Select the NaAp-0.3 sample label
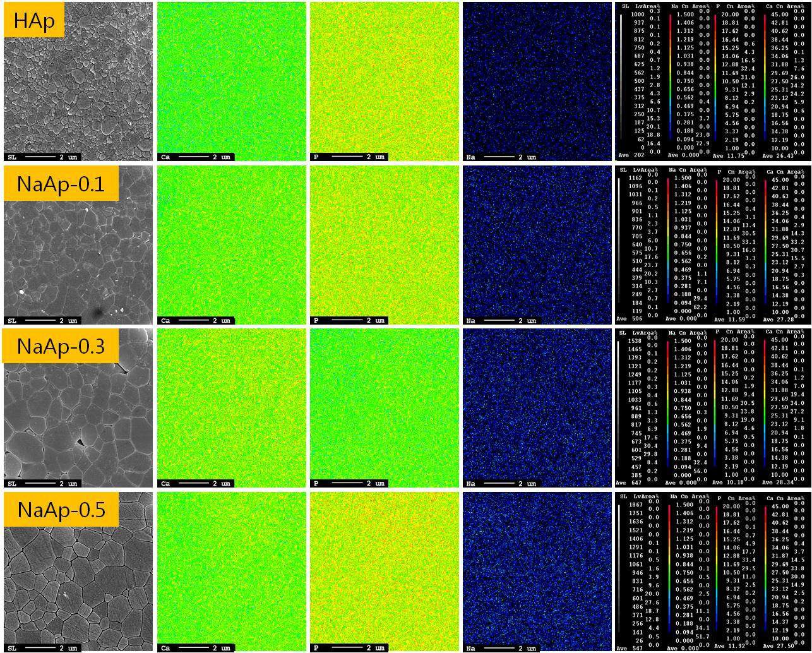812x653 pixels. point(61,345)
